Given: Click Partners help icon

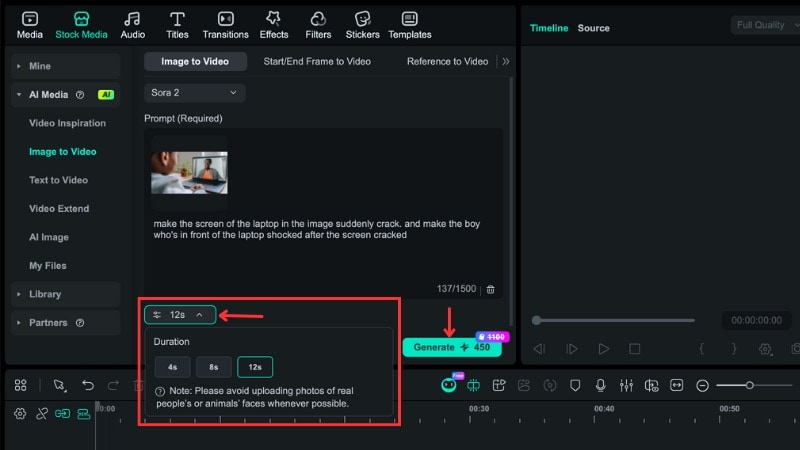Looking at the screenshot, I should coord(80,322).
